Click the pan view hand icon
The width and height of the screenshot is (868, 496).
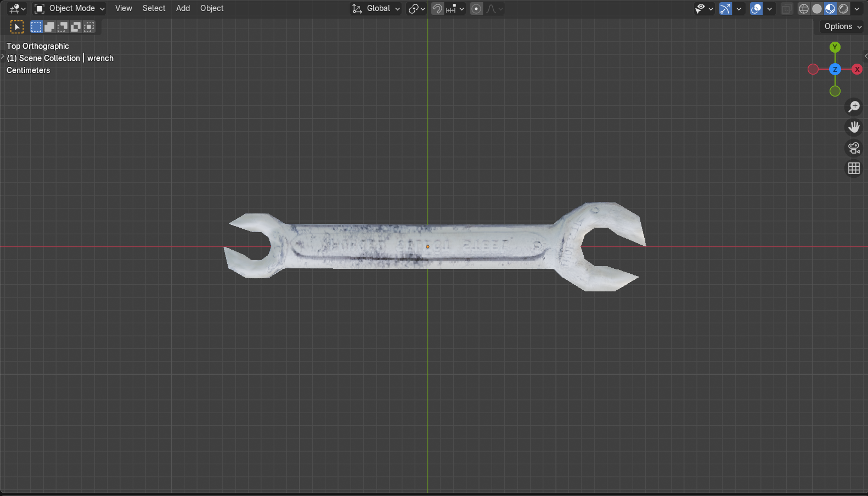[854, 127]
